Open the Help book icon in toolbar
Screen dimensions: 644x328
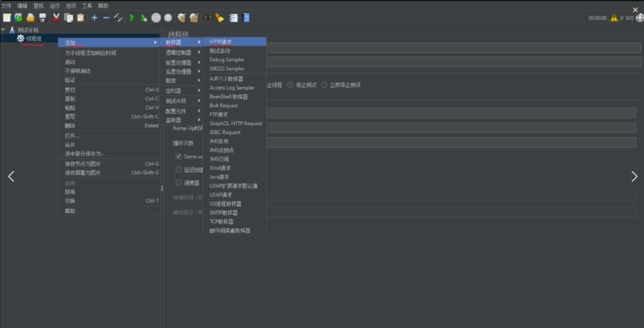pos(246,18)
